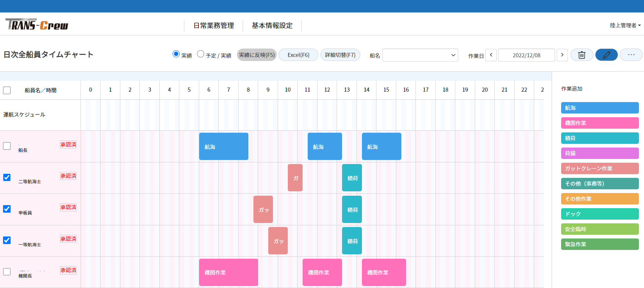The height and width of the screenshot is (288, 644).
Task: Click the trash delete icon button
Action: [582, 55]
